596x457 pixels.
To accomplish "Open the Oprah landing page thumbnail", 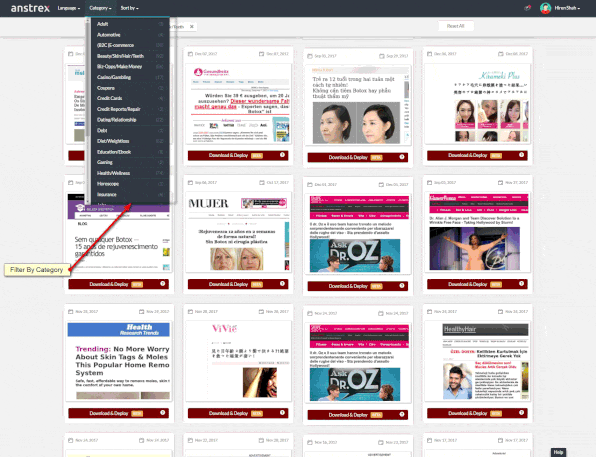I will click(x=477, y=232).
